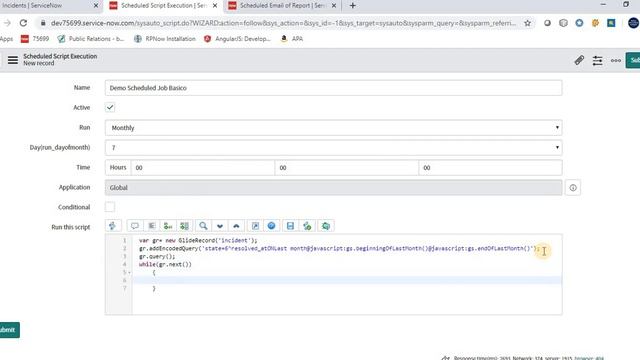Reload the page in the browser

(x=23, y=23)
